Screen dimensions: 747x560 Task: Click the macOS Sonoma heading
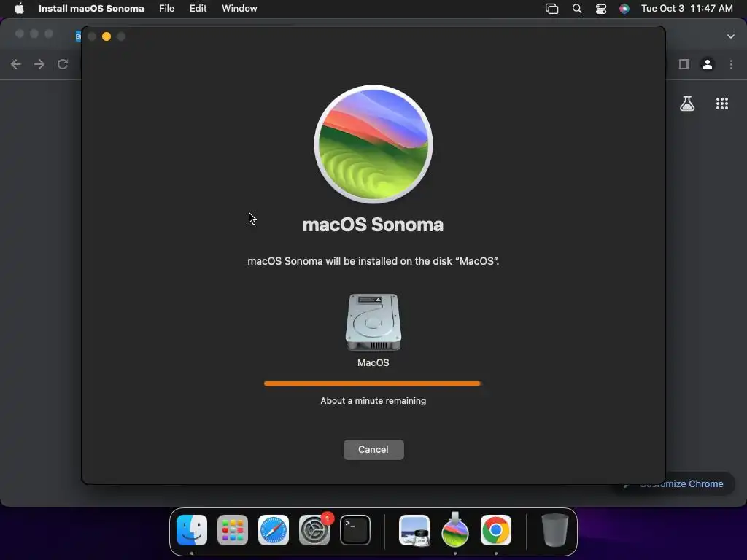pos(373,225)
